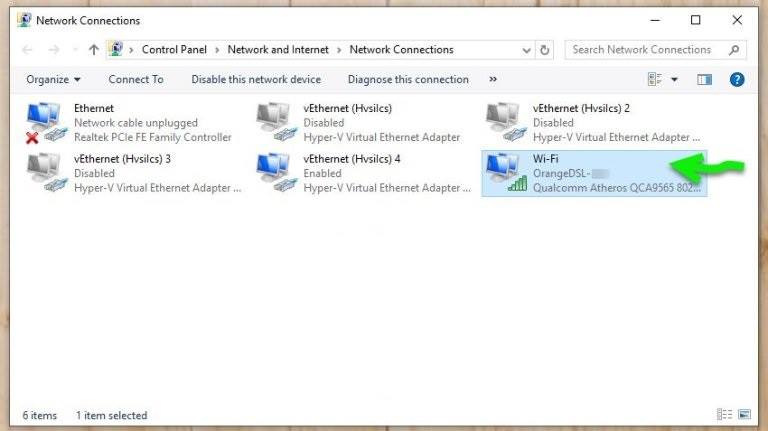Click the vEthernet (Hvsilcs) 2 name label

tap(581, 108)
